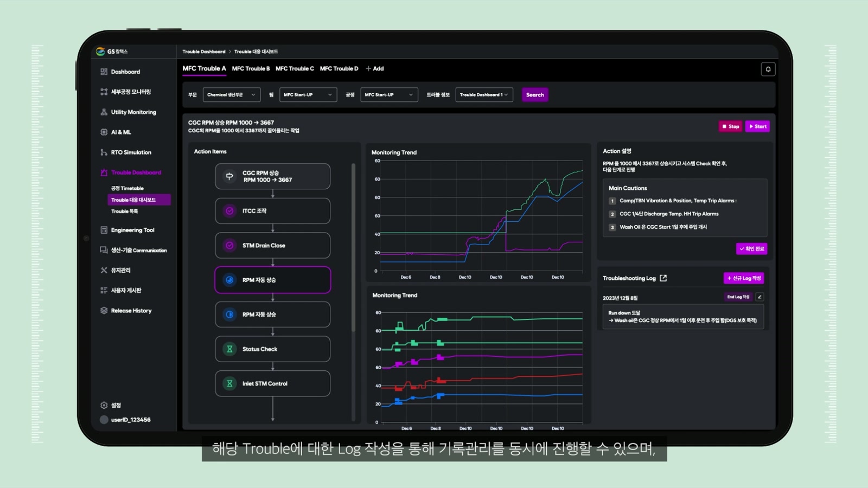This screenshot has width=868, height=488.
Task: Click the RTO Simulation icon
Action: (104, 152)
